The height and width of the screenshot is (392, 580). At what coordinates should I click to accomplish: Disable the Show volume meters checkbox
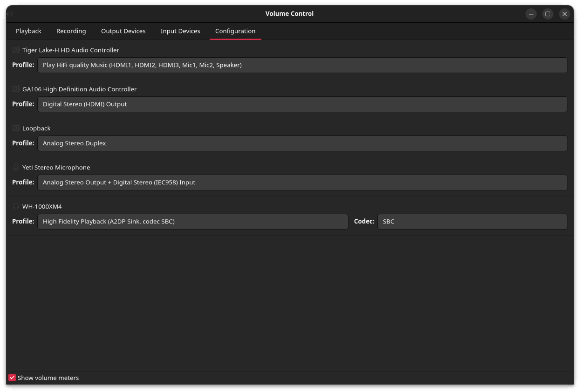pyautogui.click(x=12, y=378)
